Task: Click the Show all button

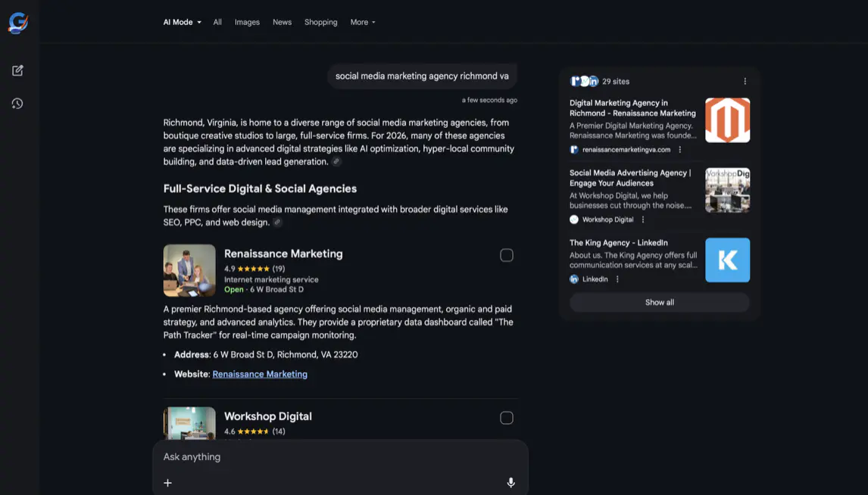Action: coord(659,302)
